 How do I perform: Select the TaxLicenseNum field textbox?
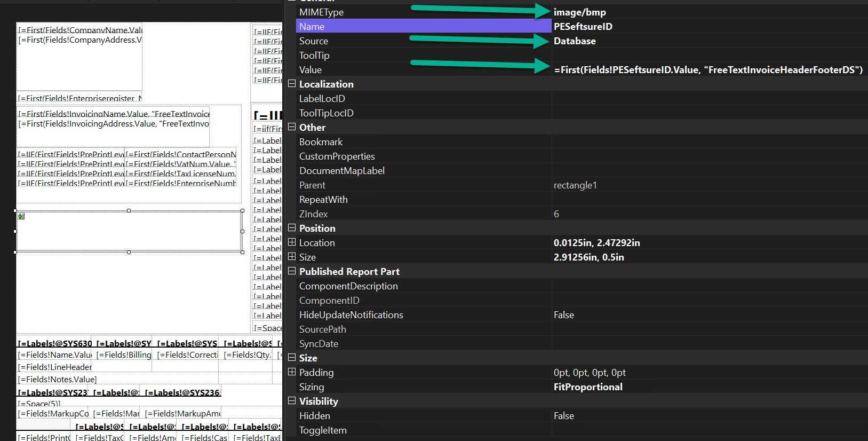point(181,174)
